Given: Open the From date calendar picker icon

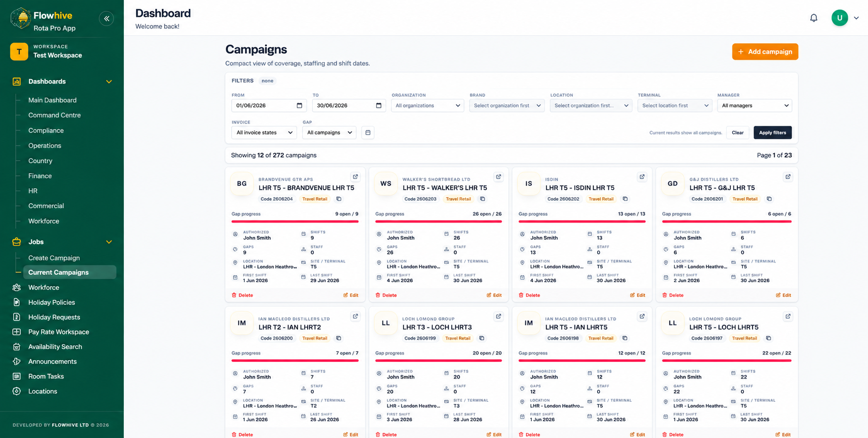Looking at the screenshot, I should click(x=299, y=106).
